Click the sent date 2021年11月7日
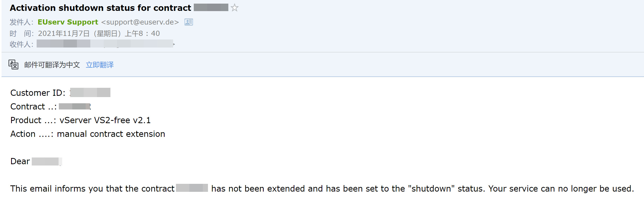Viewport: 644px width, 205px height. (64, 34)
